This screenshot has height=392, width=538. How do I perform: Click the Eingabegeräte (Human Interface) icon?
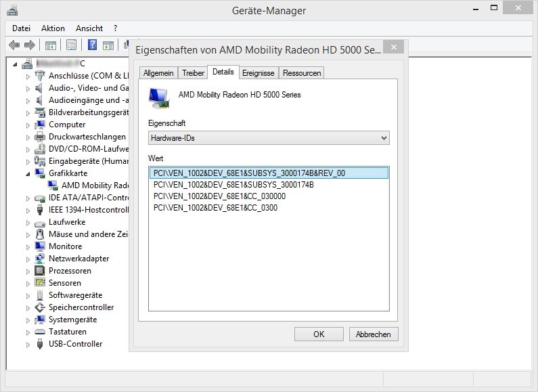click(40, 161)
